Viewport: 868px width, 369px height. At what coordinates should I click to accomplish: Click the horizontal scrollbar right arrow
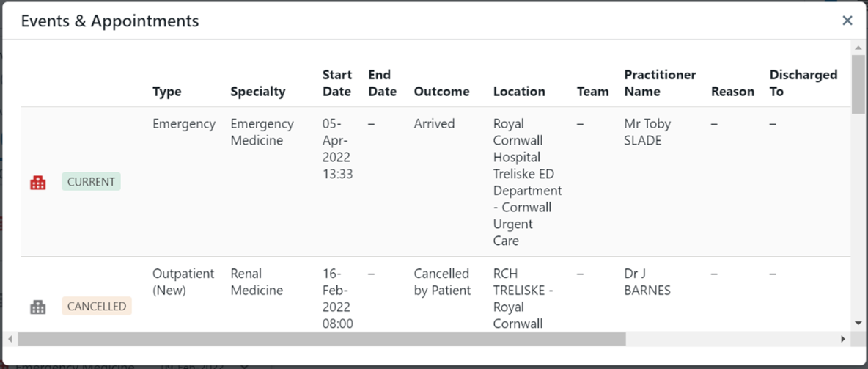[x=843, y=339]
